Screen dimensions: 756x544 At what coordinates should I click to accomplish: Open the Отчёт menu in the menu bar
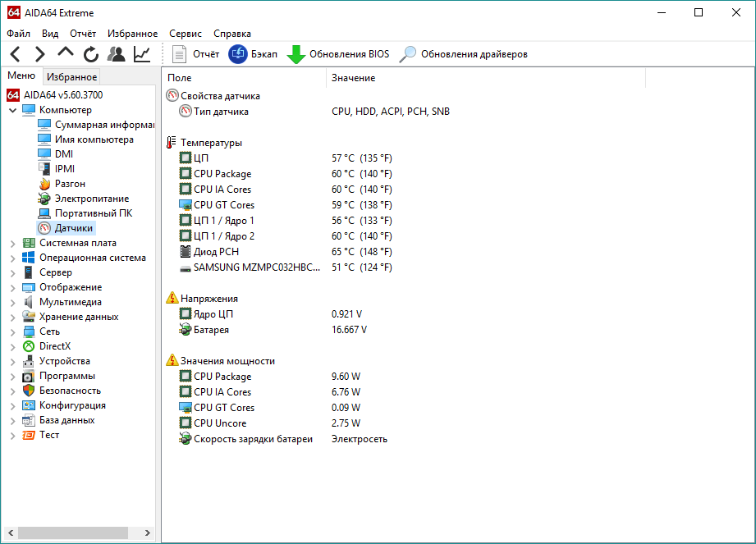click(83, 34)
